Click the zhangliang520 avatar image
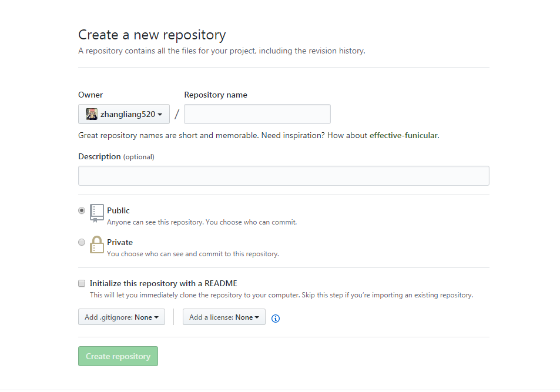 (92, 114)
